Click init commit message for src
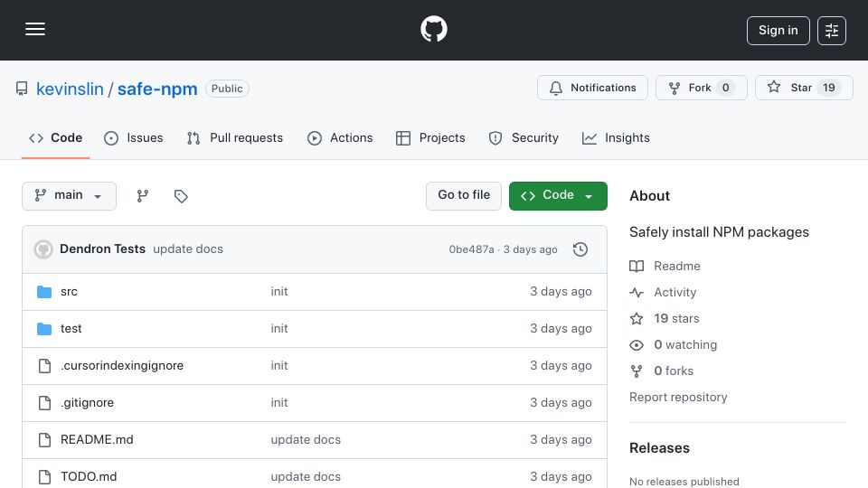 pyautogui.click(x=279, y=292)
